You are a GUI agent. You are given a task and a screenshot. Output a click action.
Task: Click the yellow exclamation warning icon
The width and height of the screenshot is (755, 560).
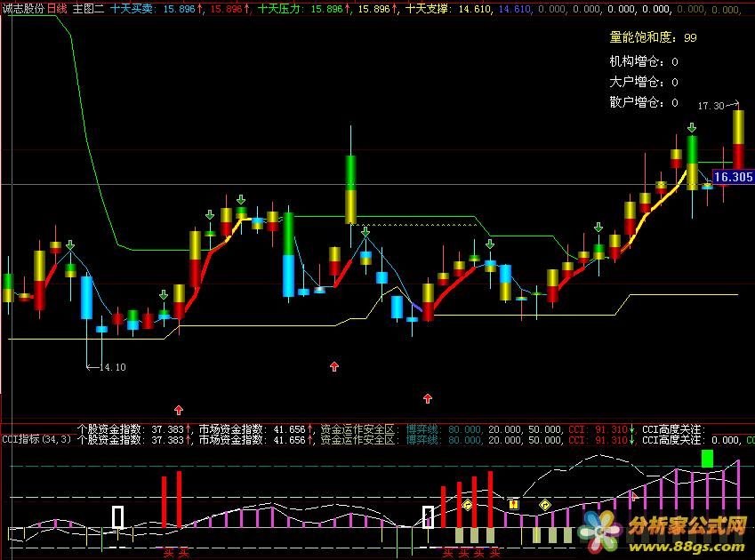(513, 503)
